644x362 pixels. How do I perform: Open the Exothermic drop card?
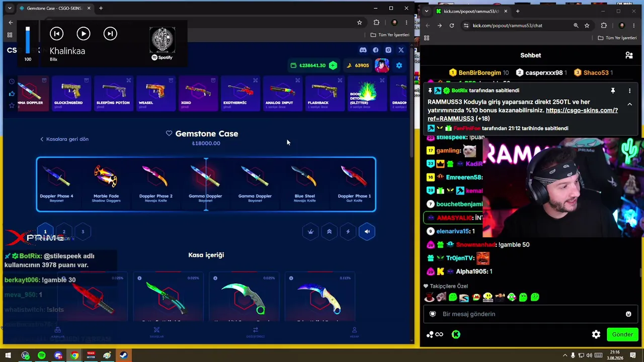click(240, 94)
